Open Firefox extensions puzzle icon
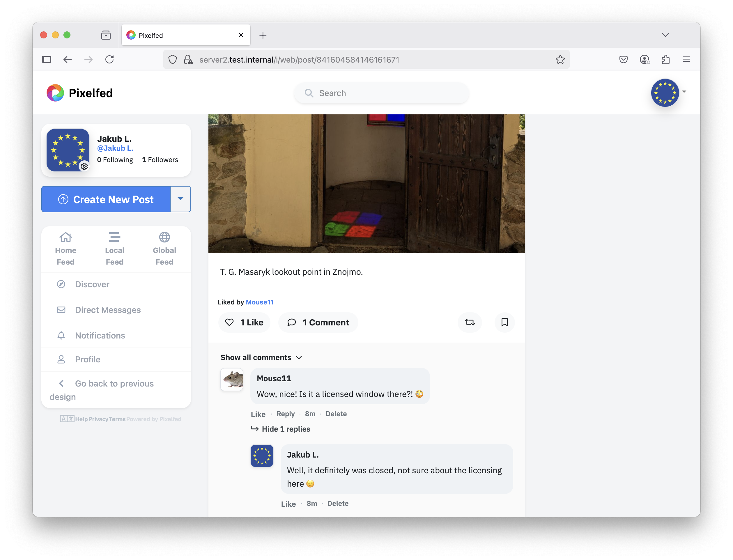This screenshot has height=560, width=733. point(665,60)
